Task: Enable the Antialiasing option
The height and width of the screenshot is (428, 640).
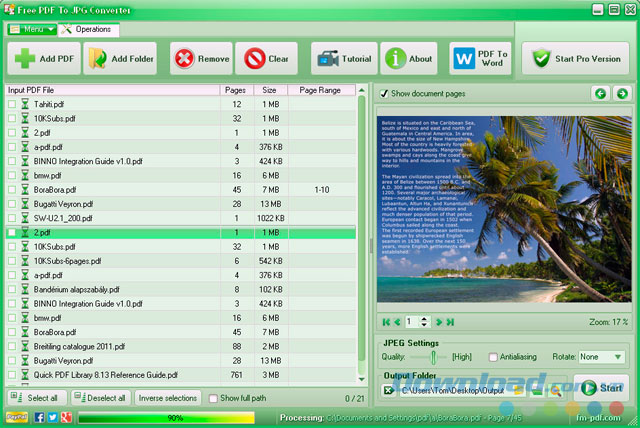Action: point(494,357)
